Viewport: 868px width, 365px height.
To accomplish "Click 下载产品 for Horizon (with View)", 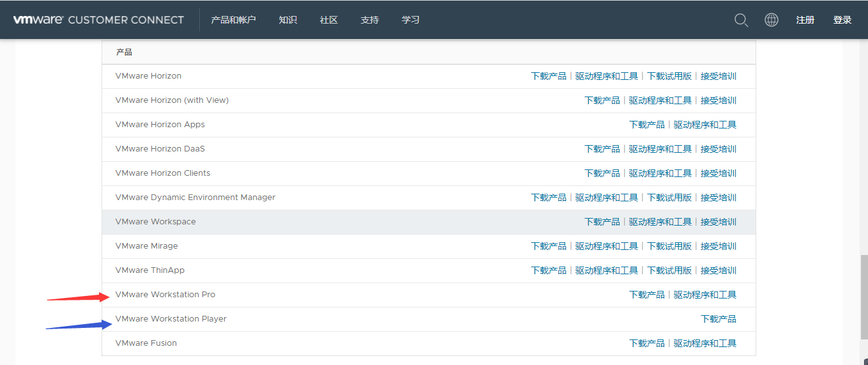I will (602, 100).
